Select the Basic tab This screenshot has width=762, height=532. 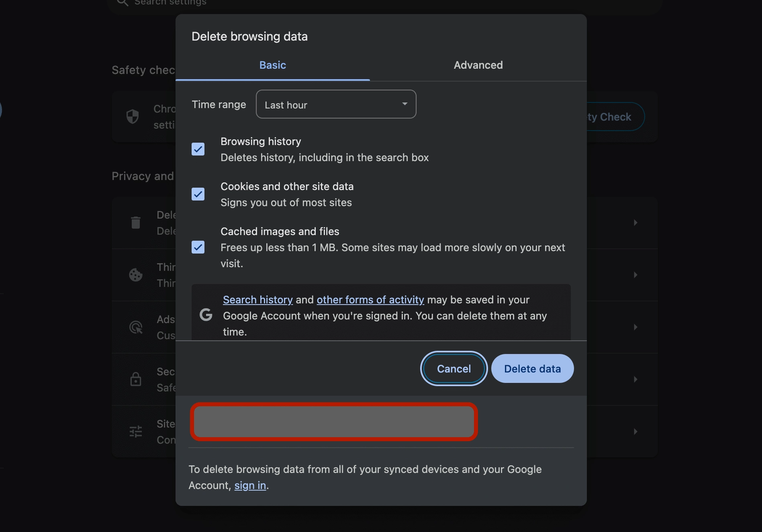pyautogui.click(x=272, y=65)
